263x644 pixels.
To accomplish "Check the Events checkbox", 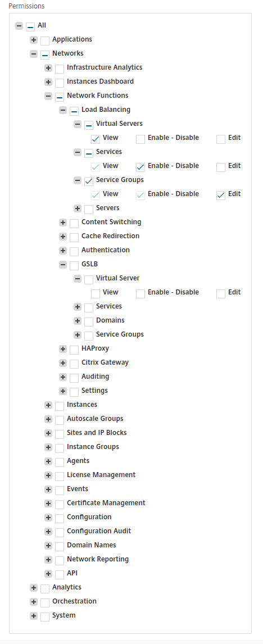I will 60,491.
